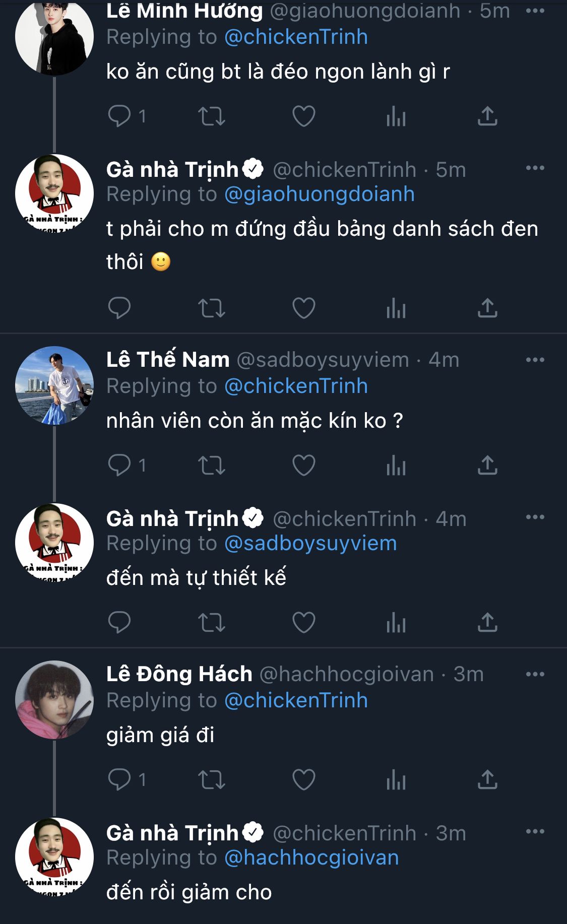Open Lê Đông Hách's profile picture
567x924 pixels.
(x=54, y=700)
